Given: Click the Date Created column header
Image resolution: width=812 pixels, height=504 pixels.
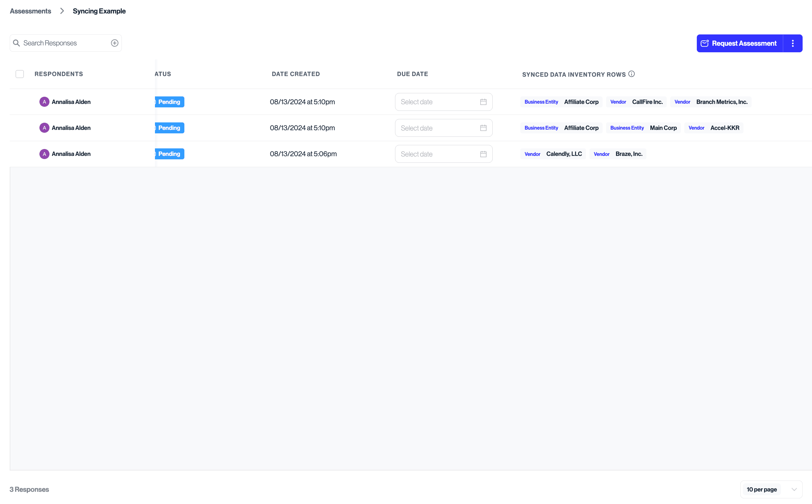Looking at the screenshot, I should click(296, 74).
